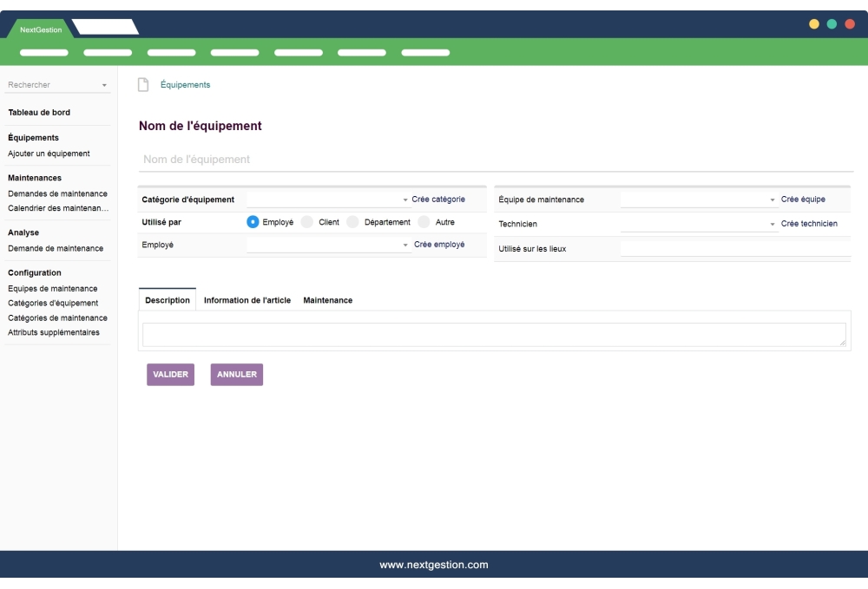Screen dimensions: 868x589
Task: Switch to the Information de l'article tab
Action: (x=247, y=299)
